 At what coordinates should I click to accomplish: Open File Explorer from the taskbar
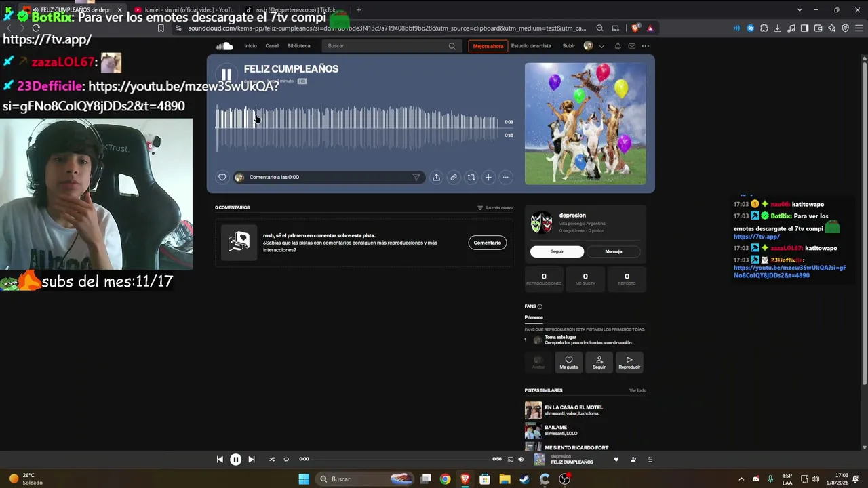pyautogui.click(x=505, y=479)
